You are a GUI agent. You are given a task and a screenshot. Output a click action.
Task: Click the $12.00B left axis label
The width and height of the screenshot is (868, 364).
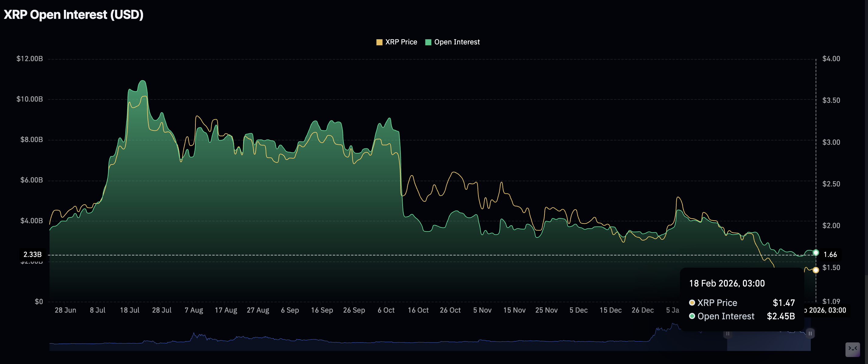(x=30, y=59)
